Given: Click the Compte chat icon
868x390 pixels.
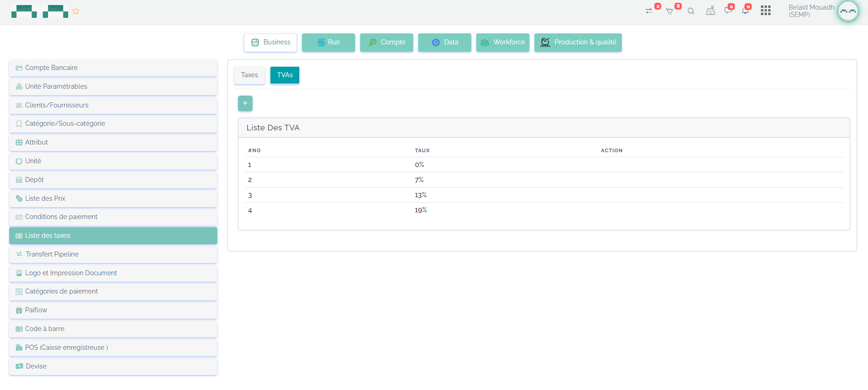Looking at the screenshot, I should [x=372, y=42].
